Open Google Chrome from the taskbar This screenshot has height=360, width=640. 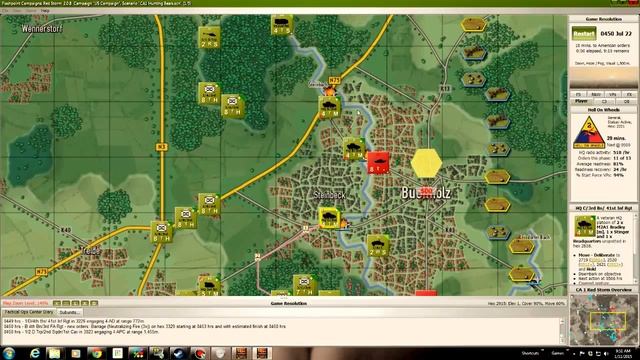(x=96, y=353)
